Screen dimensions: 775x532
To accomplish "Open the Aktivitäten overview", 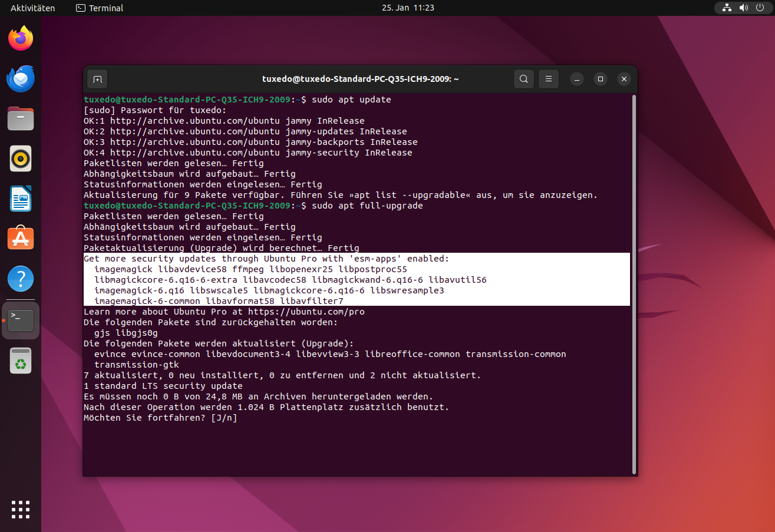I will (32, 8).
